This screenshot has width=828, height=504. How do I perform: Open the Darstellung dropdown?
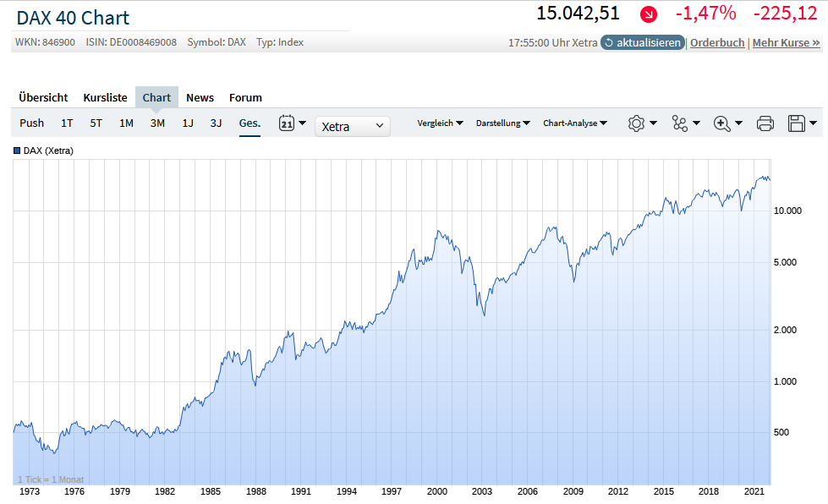502,123
